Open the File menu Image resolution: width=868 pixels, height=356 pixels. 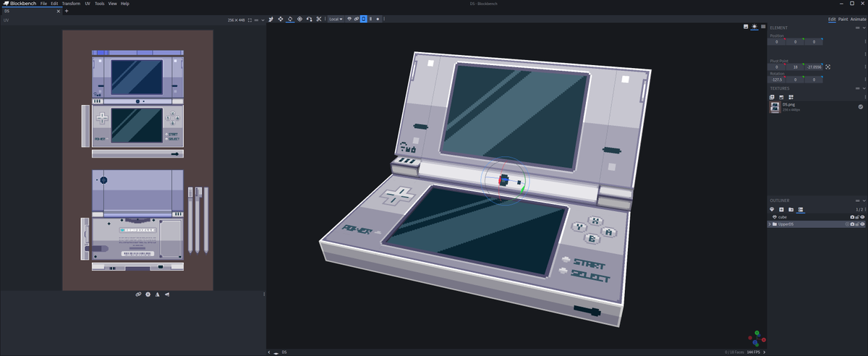tap(44, 4)
